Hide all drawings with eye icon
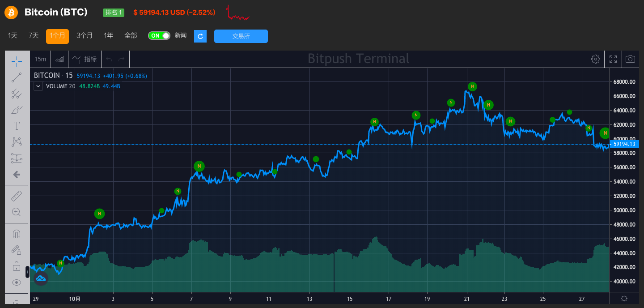This screenshot has height=308, width=644. 17,282
